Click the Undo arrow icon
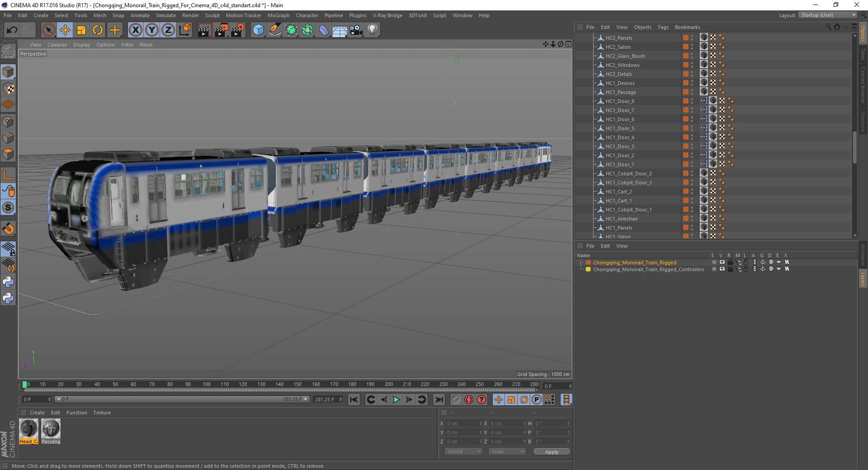 point(12,30)
